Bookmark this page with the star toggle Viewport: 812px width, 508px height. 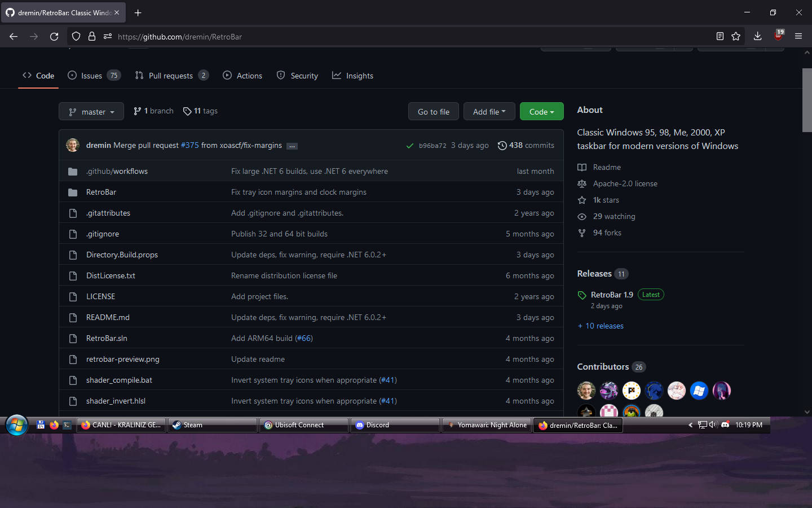pyautogui.click(x=736, y=36)
